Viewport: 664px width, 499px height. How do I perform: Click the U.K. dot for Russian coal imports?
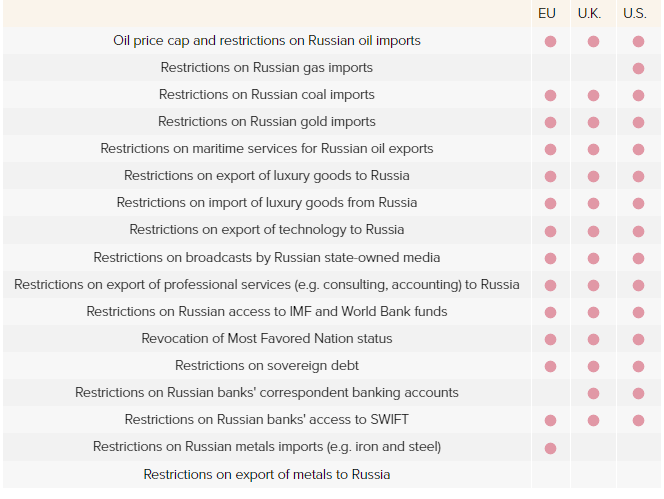coord(593,95)
